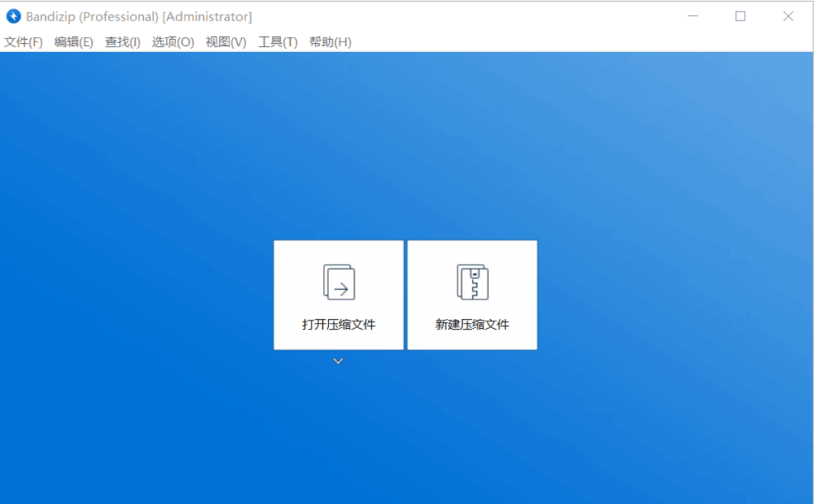Open the 查找(I) menu
This screenshot has height=504, width=815.
(x=123, y=42)
